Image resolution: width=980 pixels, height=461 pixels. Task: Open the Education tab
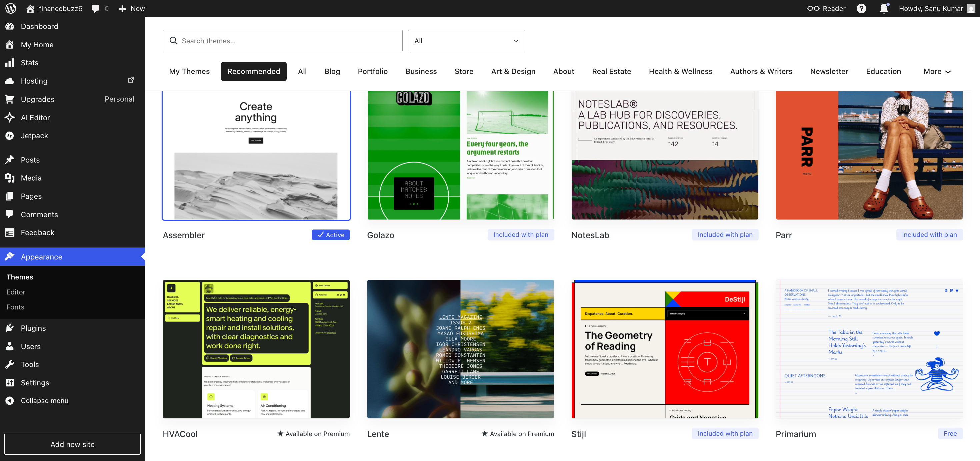883,72
